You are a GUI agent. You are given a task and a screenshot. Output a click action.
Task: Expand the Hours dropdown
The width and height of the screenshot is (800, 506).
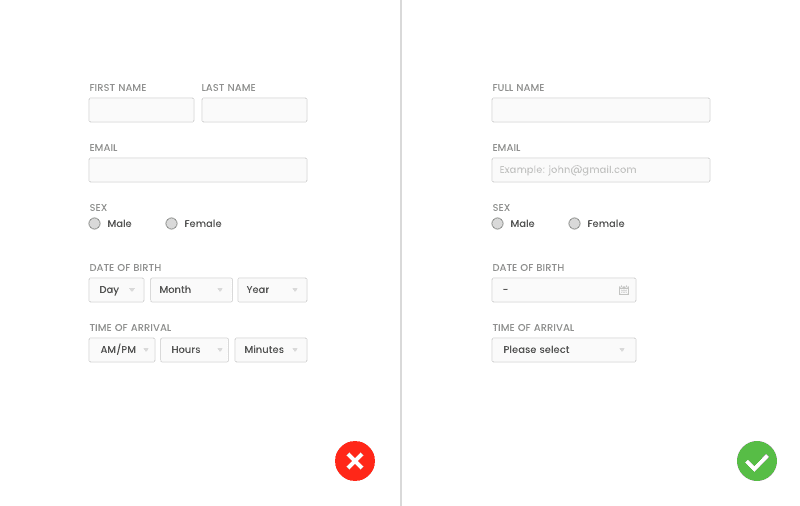coord(194,350)
